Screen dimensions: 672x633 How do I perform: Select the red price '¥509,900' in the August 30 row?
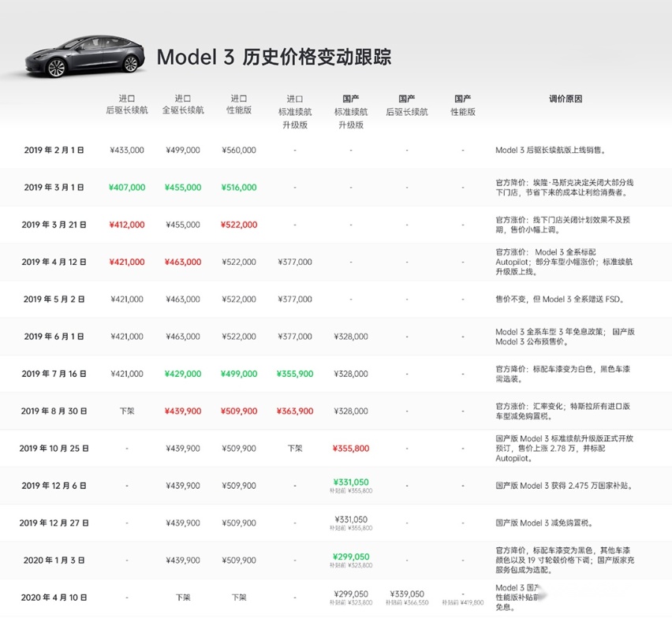(239, 411)
